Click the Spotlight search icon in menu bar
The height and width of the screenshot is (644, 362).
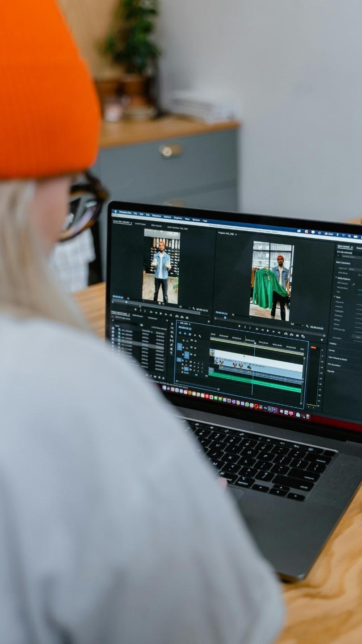pos(350,235)
